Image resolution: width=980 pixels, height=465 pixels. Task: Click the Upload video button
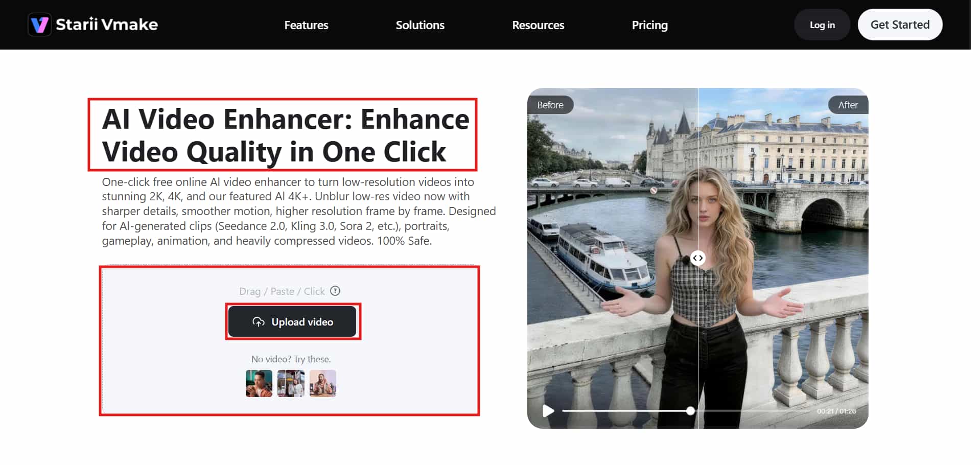pos(292,321)
